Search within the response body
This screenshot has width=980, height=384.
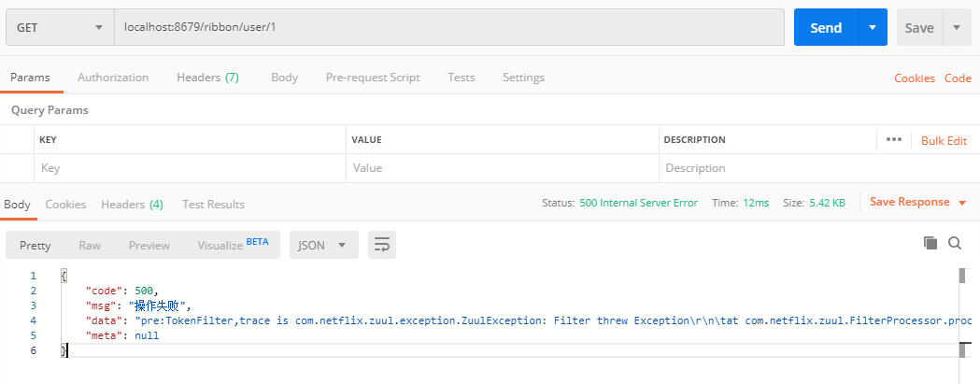[955, 243]
